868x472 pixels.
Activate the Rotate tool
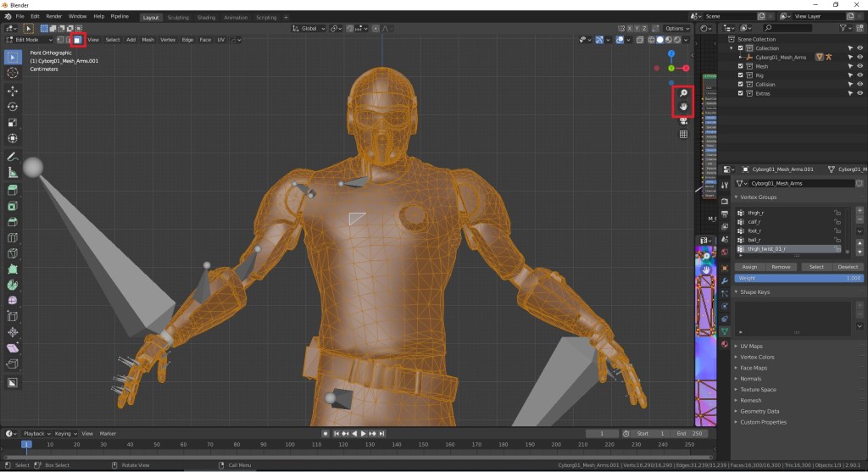pyautogui.click(x=13, y=107)
